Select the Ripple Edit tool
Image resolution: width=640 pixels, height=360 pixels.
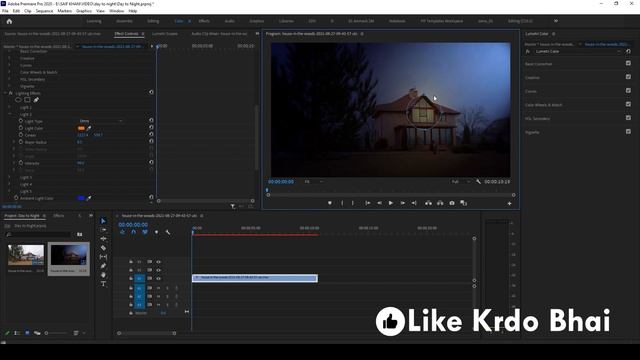click(x=103, y=239)
